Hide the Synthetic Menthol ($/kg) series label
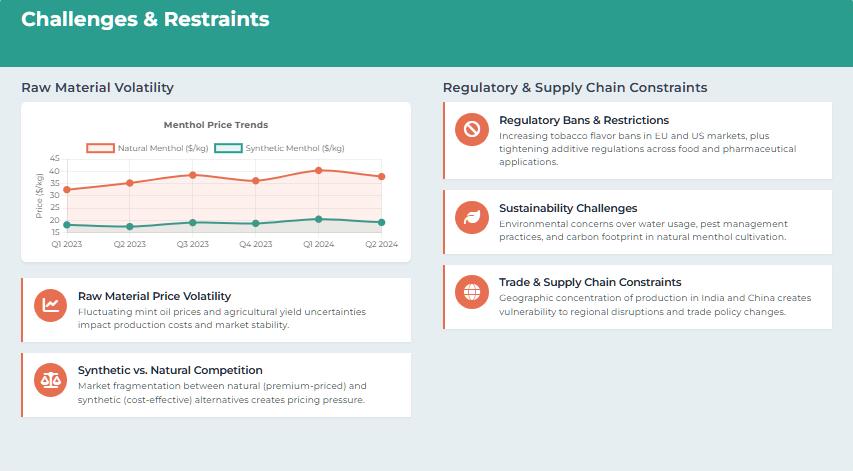Screen dimensions: 853x471 tap(294, 148)
